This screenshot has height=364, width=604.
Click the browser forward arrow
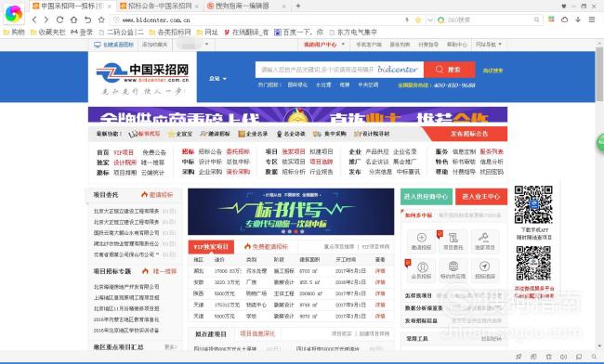(x=46, y=19)
